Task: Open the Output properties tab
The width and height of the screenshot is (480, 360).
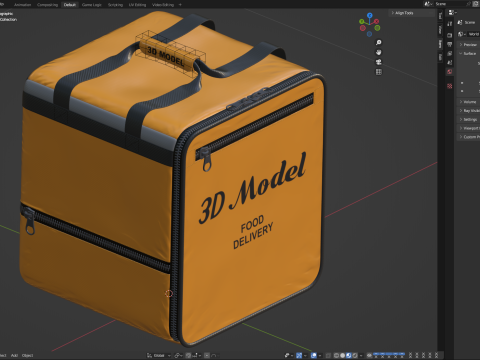Action: click(x=450, y=44)
